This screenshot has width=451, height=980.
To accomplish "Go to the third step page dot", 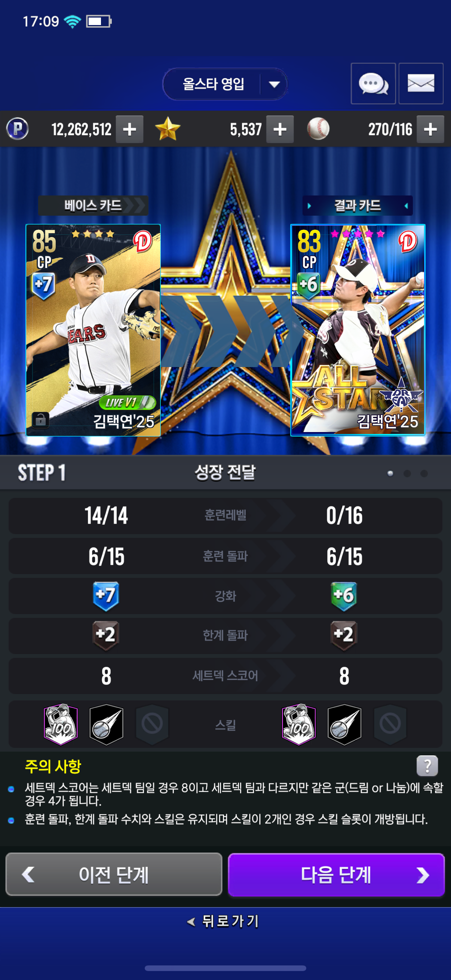I will (424, 473).
